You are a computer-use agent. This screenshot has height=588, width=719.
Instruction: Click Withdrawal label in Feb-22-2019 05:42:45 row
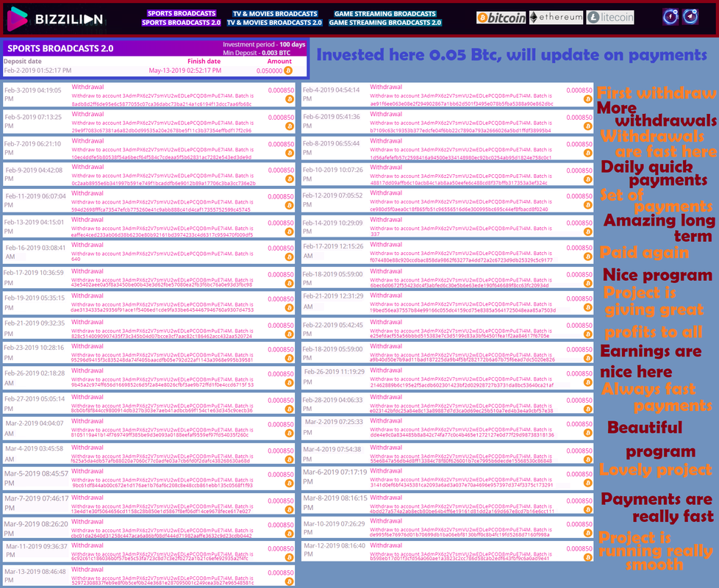click(x=386, y=322)
